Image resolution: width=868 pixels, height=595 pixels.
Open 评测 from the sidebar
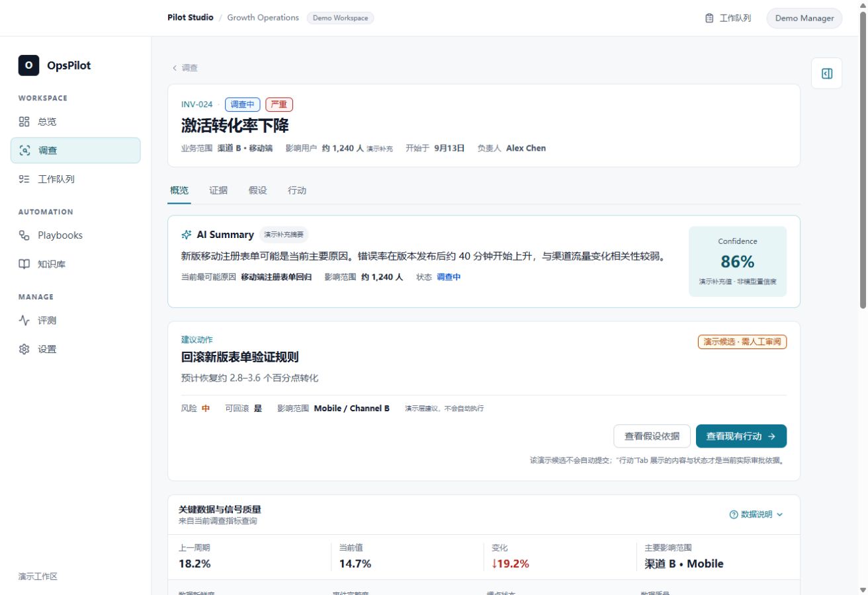[x=75, y=321]
